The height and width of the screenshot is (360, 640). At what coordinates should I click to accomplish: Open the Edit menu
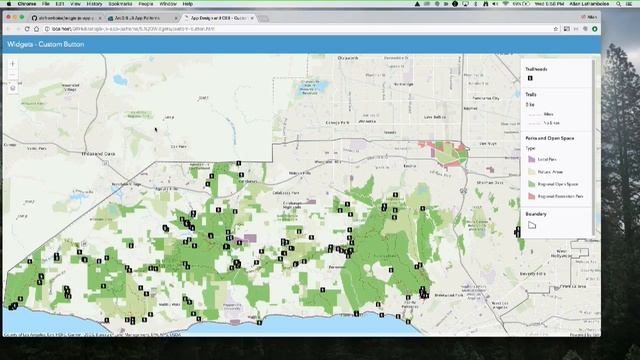point(60,4)
